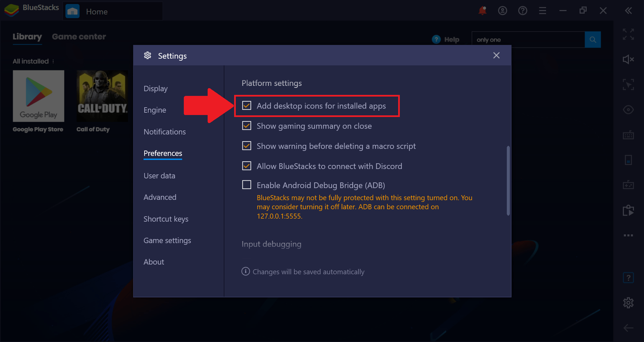Click the search field containing 'only one'

pyautogui.click(x=528, y=40)
